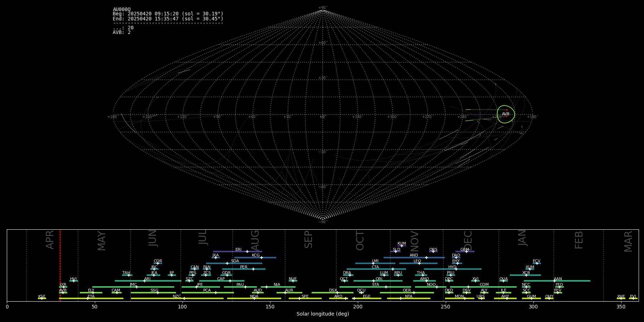Click the ORI shower peak cross
The image size is (644, 322).
(374, 281)
